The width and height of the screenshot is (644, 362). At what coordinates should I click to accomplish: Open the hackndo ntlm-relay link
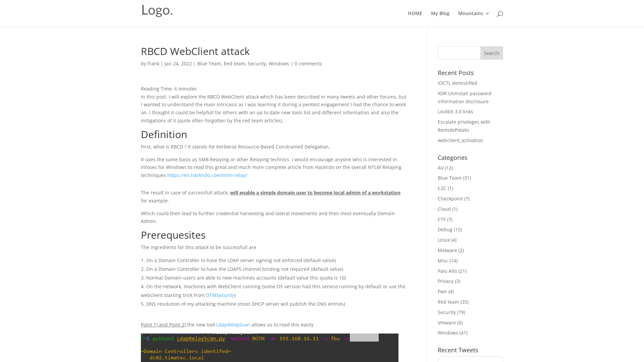pyautogui.click(x=207, y=175)
